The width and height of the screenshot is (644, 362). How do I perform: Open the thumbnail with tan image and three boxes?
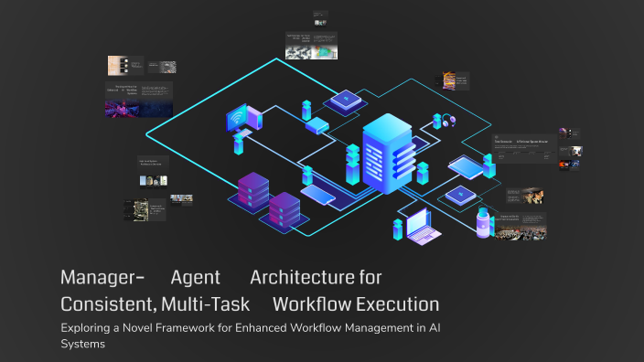(125, 66)
